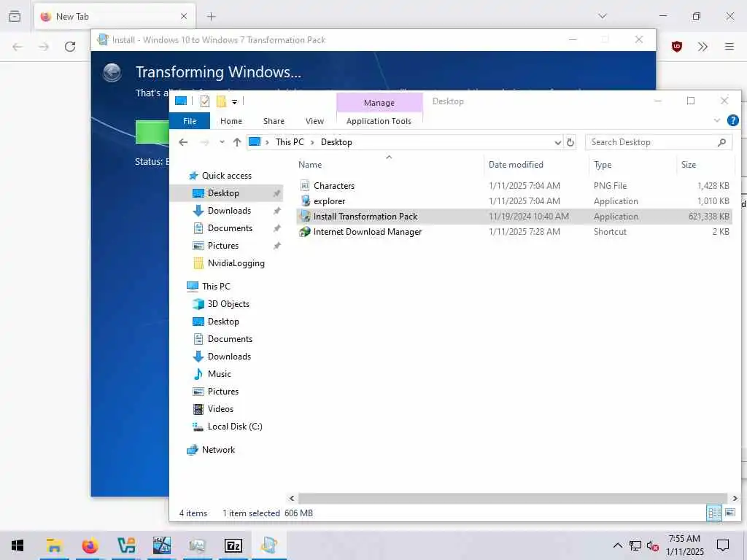747x560 pixels.
Task: Open the View ribbon tab
Action: (314, 121)
